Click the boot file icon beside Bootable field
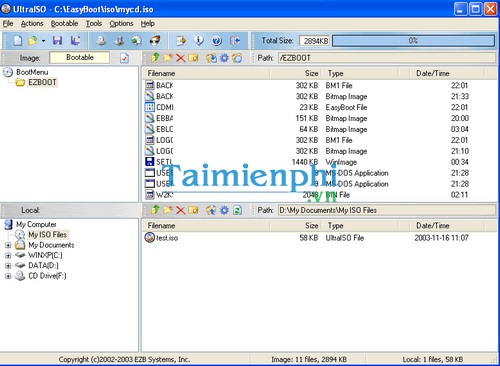500x366 pixels. (x=124, y=58)
